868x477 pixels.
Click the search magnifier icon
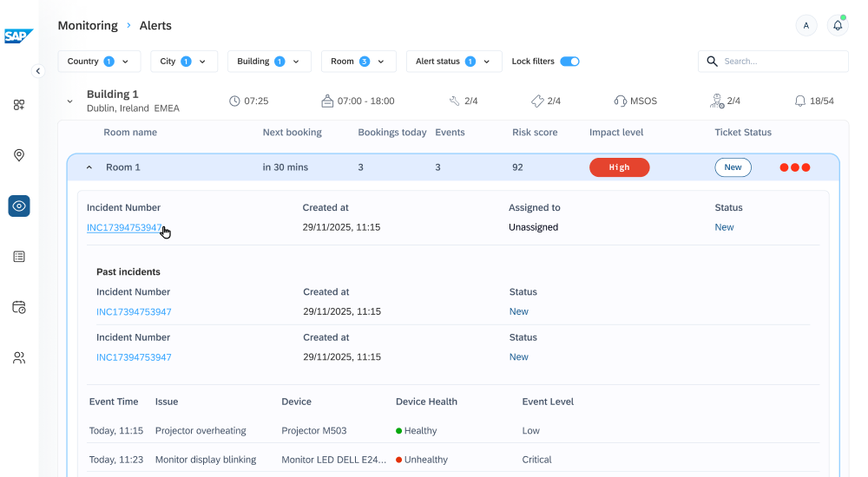[712, 62]
